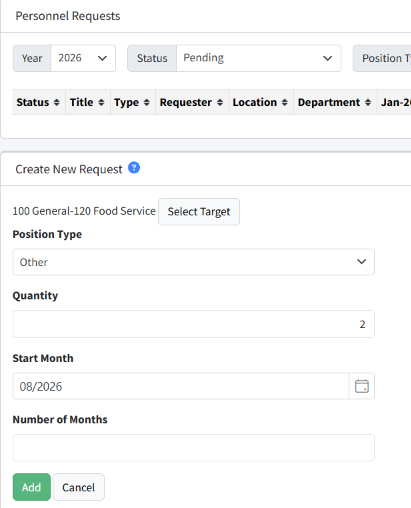Sort table by Title column arrows

(101, 102)
